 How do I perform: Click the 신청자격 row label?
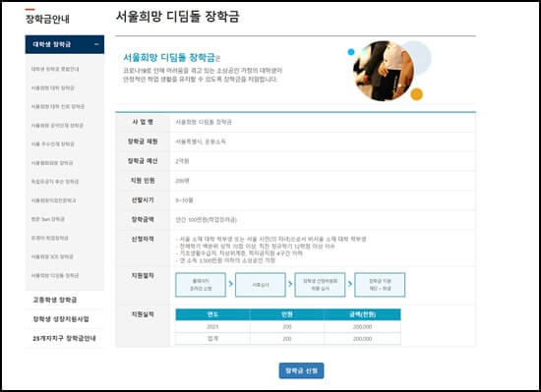click(143, 239)
